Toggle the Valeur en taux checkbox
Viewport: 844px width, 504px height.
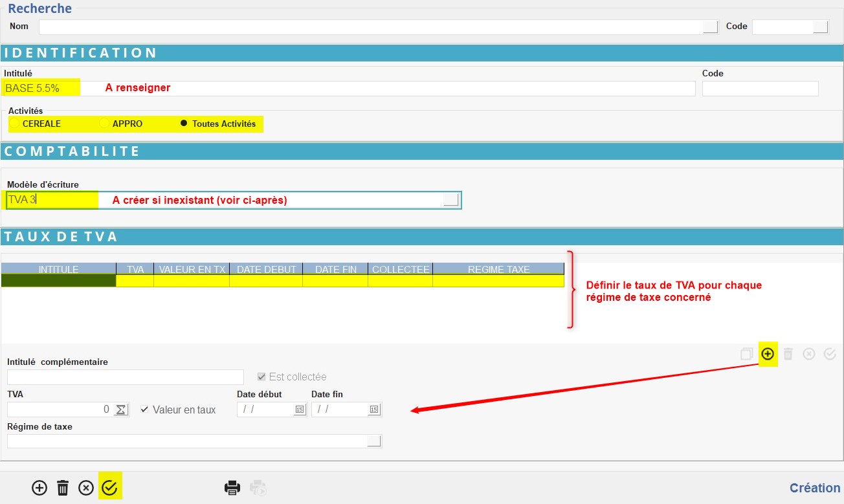click(144, 410)
